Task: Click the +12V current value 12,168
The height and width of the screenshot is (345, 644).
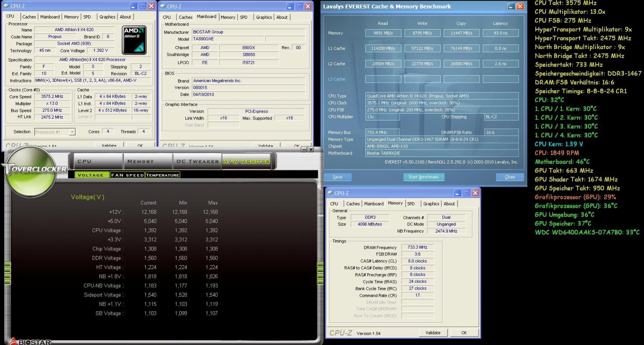Action: (x=149, y=212)
